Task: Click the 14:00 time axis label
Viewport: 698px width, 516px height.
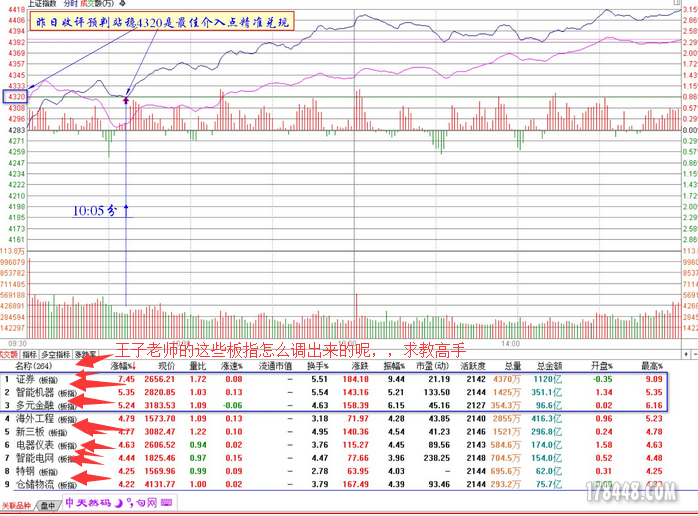Action: [x=510, y=344]
